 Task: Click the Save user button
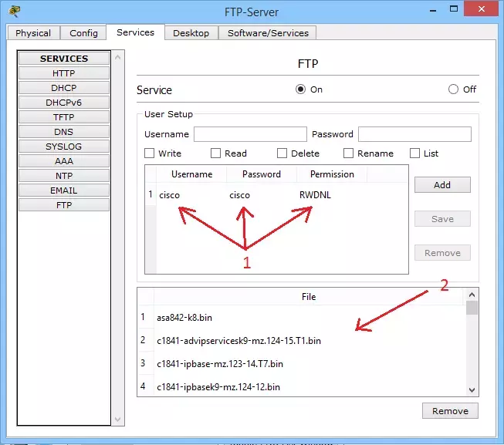click(442, 219)
